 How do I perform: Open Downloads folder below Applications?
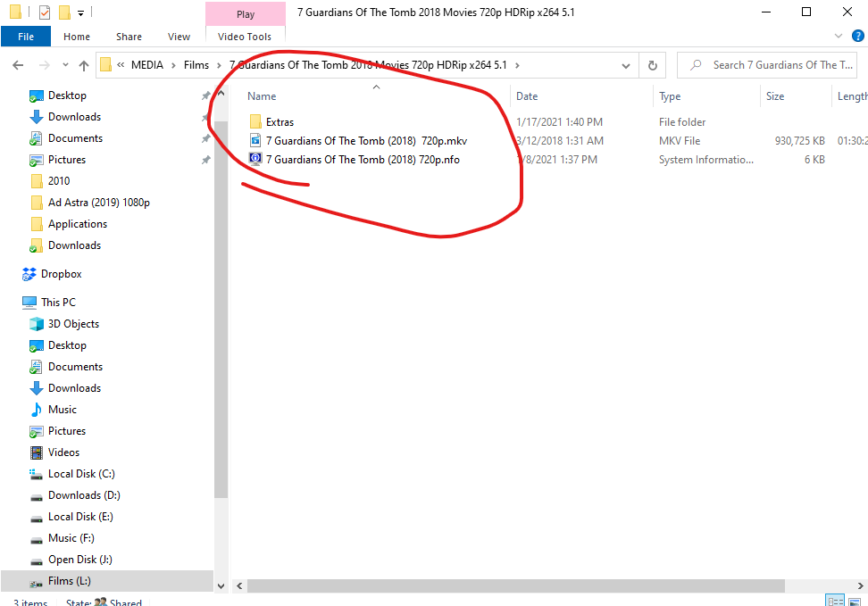[x=74, y=245]
